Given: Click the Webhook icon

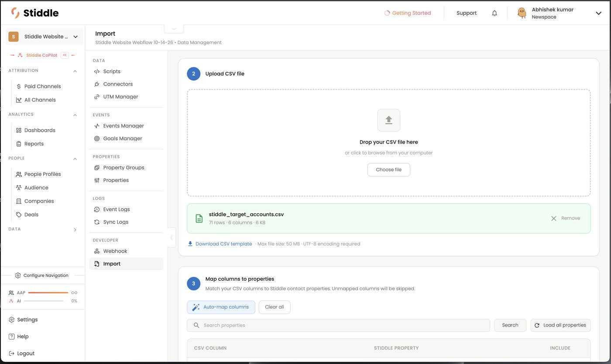Looking at the screenshot, I should (97, 251).
